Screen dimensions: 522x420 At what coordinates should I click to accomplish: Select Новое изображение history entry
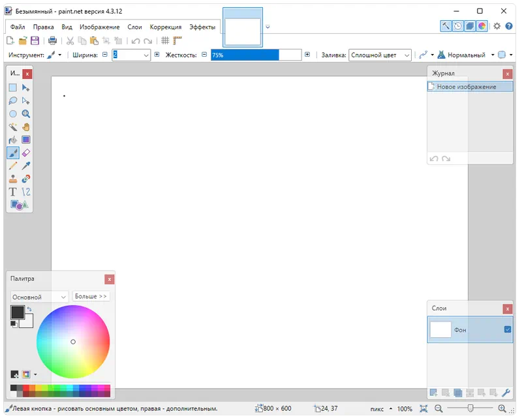point(470,87)
